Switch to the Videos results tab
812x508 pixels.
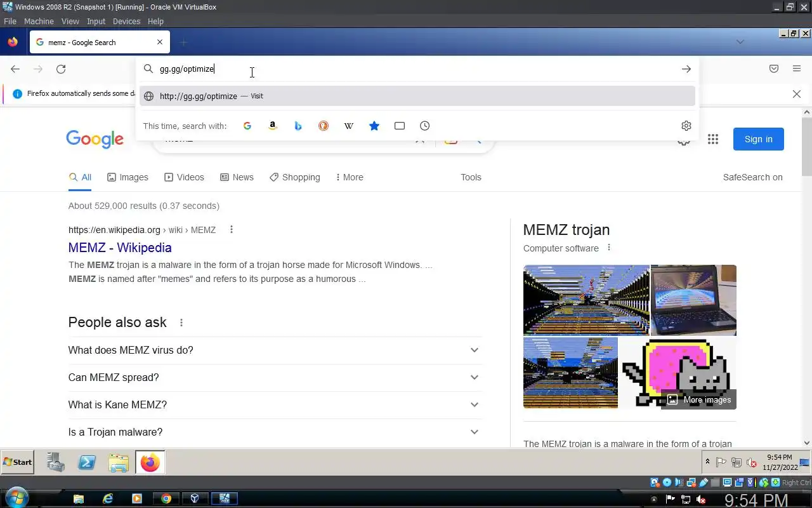(184, 177)
